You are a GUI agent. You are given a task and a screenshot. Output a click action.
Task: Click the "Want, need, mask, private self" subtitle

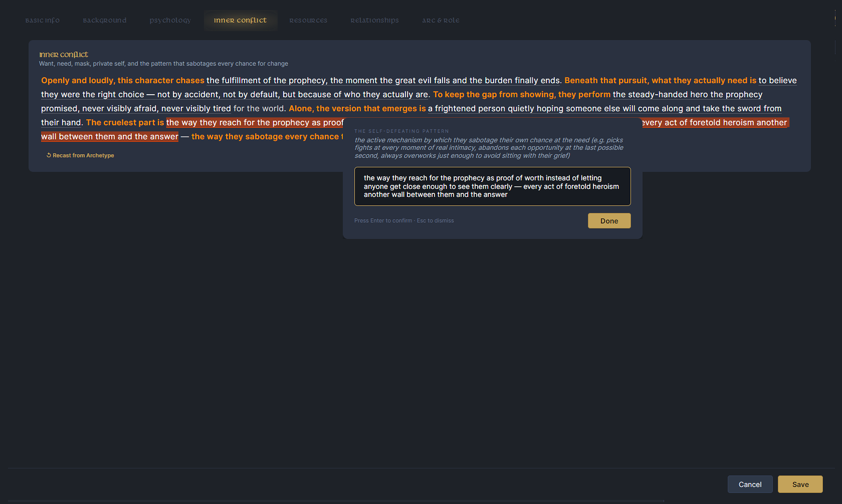pos(163,63)
